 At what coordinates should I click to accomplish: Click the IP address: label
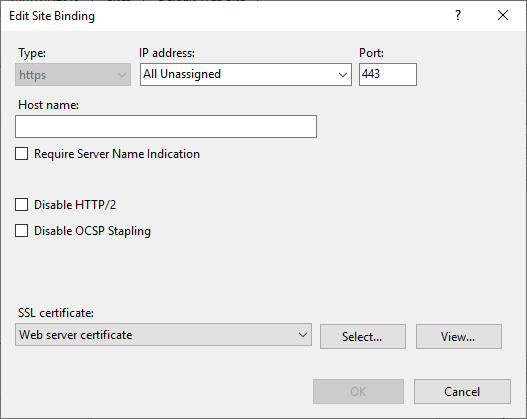pos(167,53)
